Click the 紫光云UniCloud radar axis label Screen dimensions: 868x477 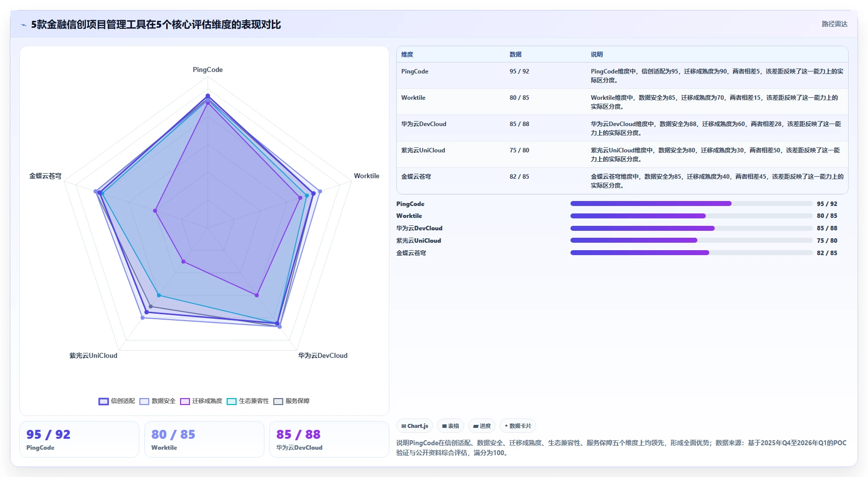[93, 355]
